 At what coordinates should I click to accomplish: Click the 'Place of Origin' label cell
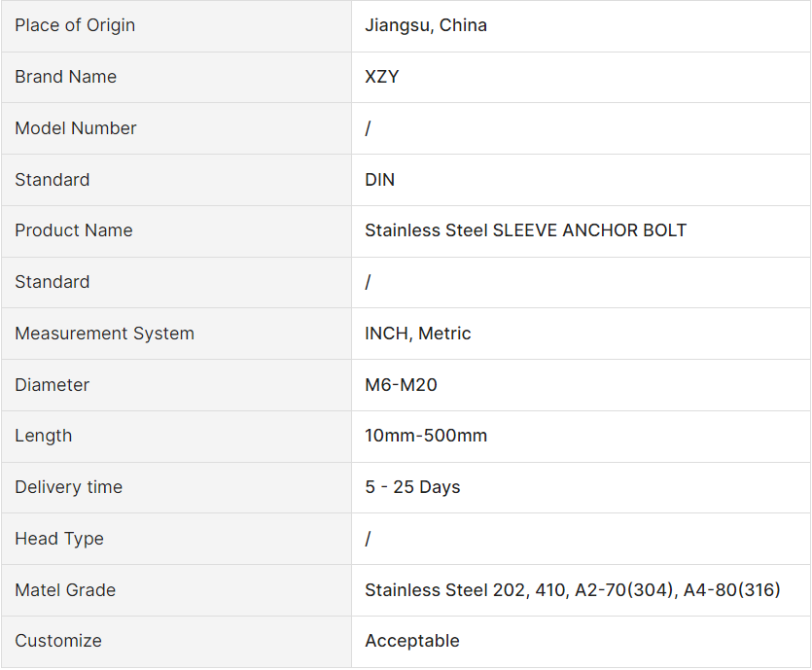[x=75, y=25]
